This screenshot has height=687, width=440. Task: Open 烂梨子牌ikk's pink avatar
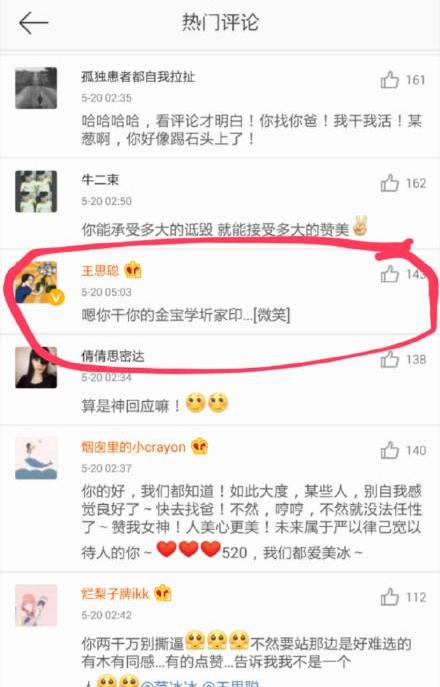tap(36, 605)
